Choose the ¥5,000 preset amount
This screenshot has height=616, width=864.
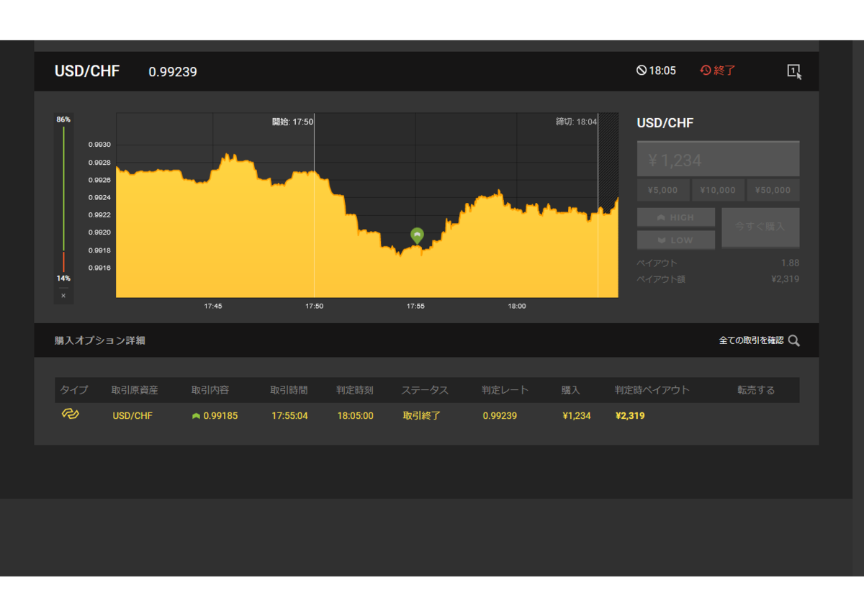click(663, 190)
